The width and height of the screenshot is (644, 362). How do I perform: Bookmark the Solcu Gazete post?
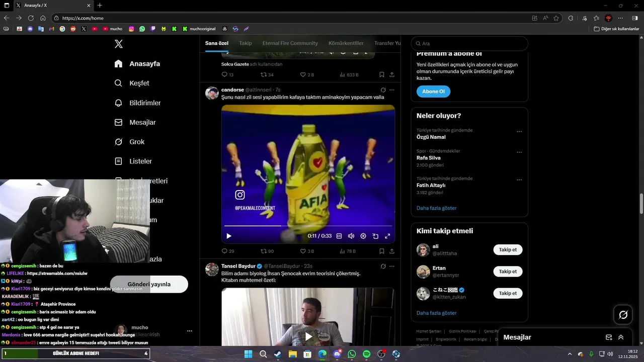382,75
